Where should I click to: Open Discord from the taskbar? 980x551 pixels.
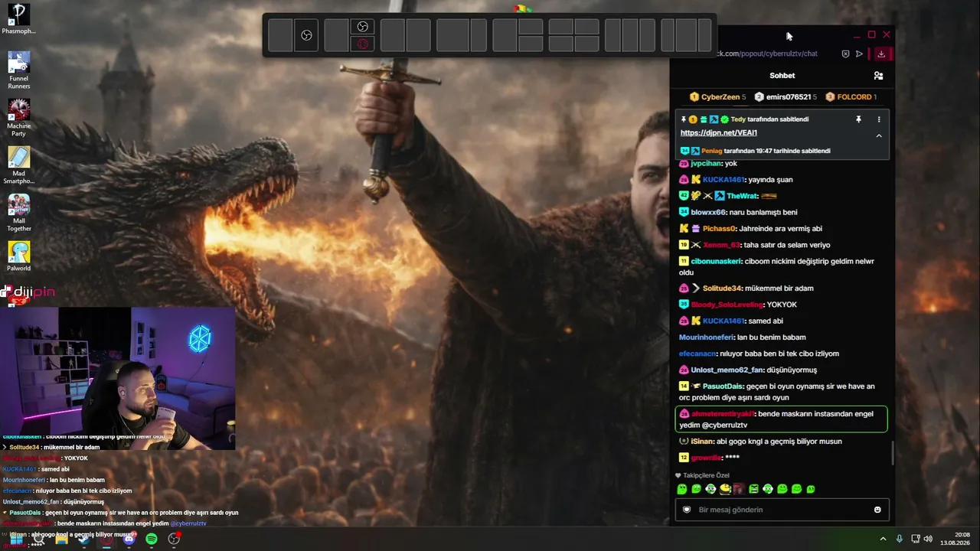pyautogui.click(x=129, y=539)
